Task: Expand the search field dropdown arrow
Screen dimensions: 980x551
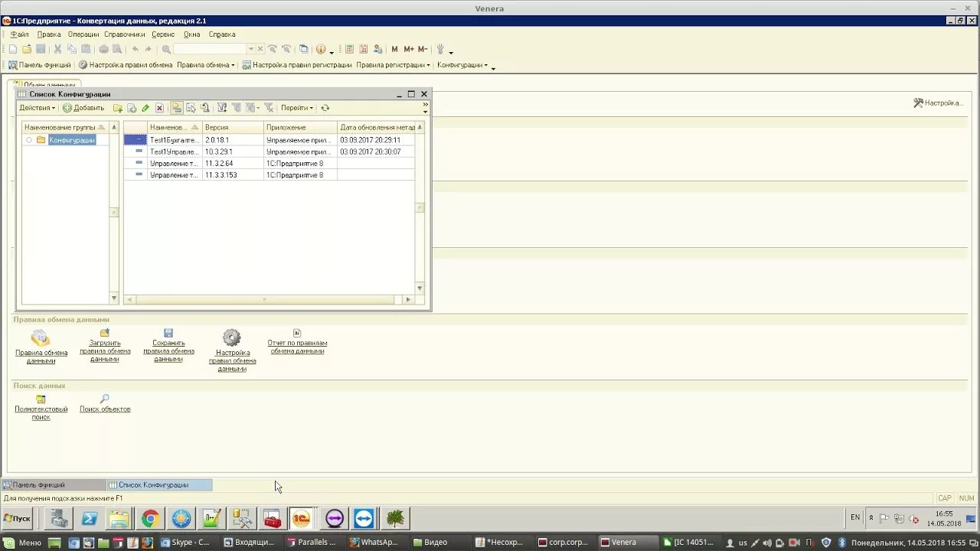Action: [x=250, y=49]
